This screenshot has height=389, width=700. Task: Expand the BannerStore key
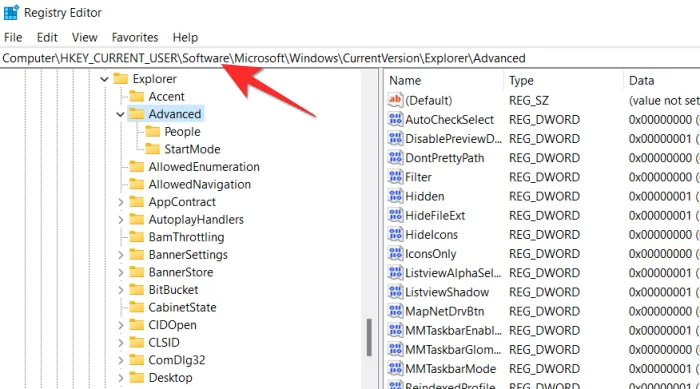[x=120, y=272]
